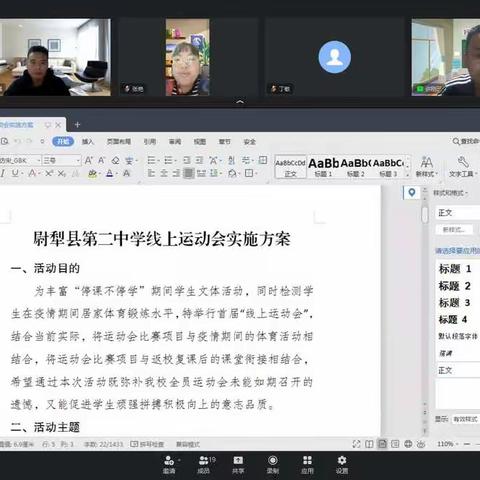Click the character shading A icon
The height and width of the screenshot is (480, 480).
point(126,173)
